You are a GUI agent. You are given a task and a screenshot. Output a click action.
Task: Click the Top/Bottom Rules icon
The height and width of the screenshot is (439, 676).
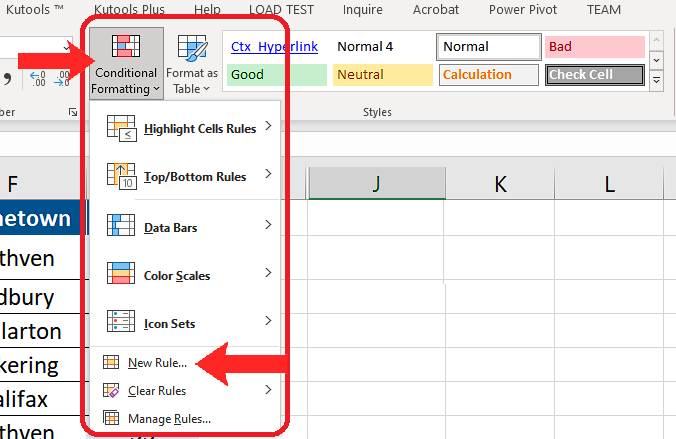(x=121, y=176)
